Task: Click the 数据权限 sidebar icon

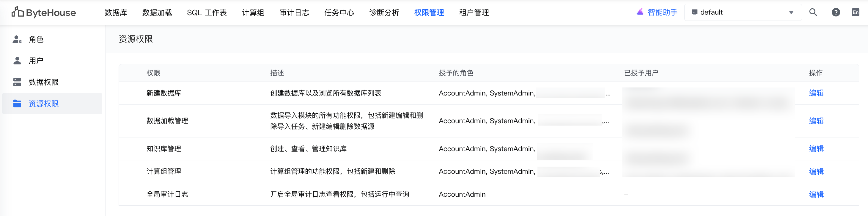Action: coord(17,82)
